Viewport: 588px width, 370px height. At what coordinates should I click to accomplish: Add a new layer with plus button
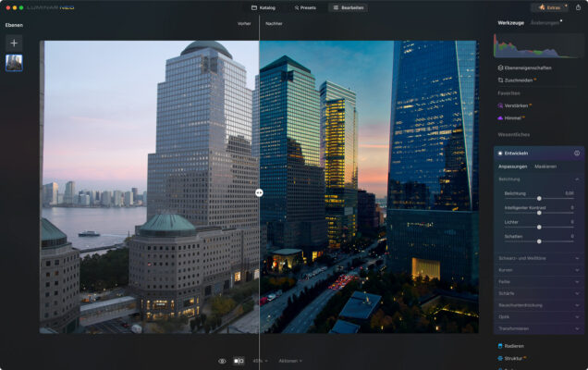pyautogui.click(x=14, y=43)
